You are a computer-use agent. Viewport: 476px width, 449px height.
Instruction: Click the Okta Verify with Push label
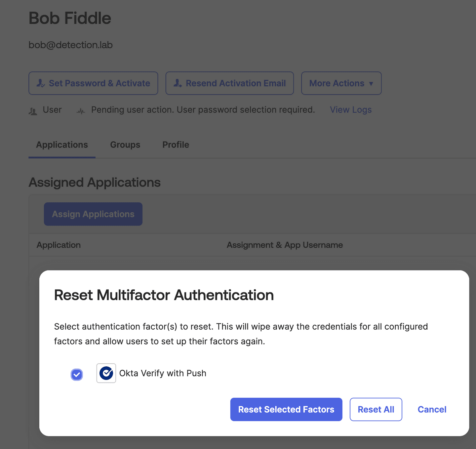(163, 373)
